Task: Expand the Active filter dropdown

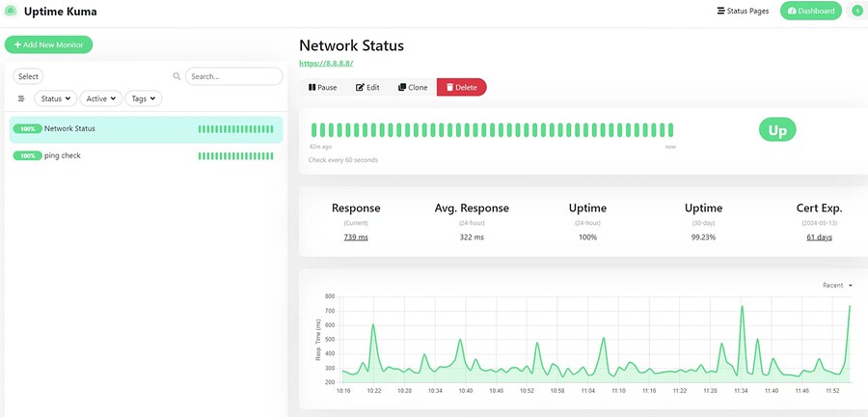Action: click(x=101, y=98)
